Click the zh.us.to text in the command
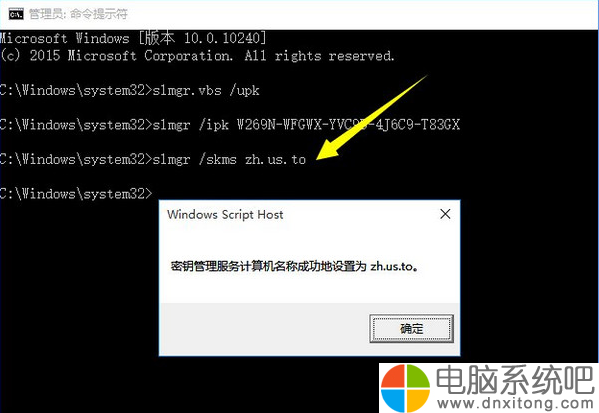This screenshot has width=599, height=413. click(275, 159)
